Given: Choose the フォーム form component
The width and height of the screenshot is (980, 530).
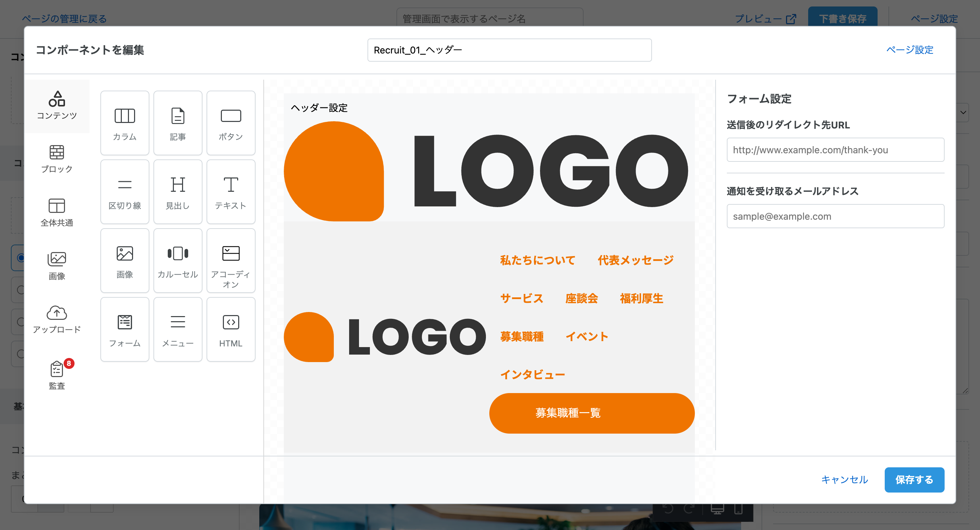Looking at the screenshot, I should coord(125,330).
